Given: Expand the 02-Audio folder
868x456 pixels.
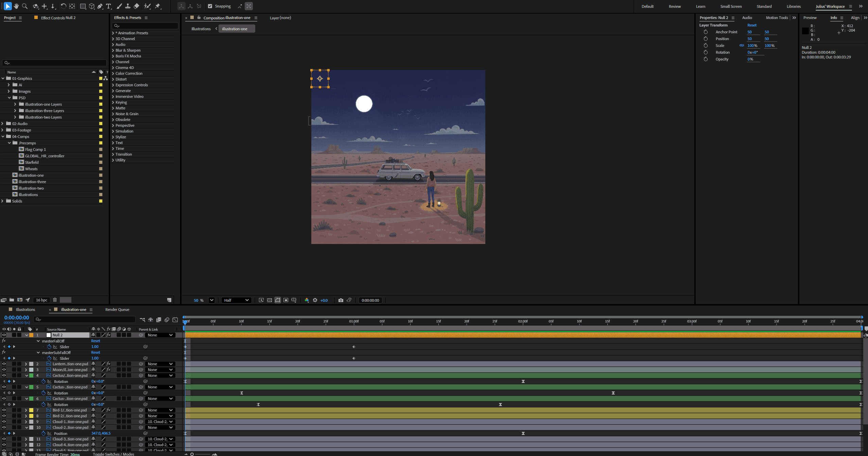Looking at the screenshot, I should click(2, 124).
